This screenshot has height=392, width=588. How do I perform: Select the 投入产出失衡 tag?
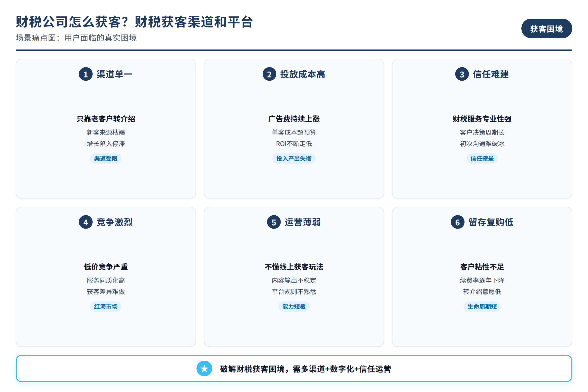(294, 159)
